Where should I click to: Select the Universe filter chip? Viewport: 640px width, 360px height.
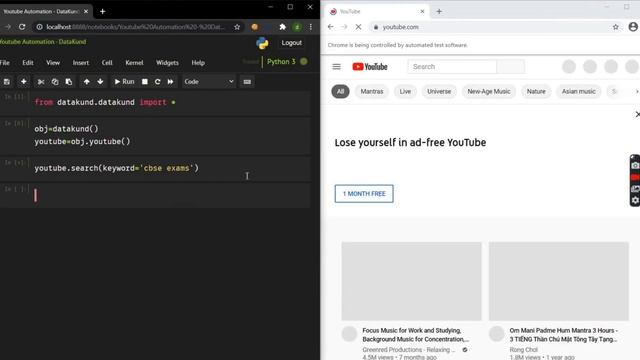click(439, 91)
